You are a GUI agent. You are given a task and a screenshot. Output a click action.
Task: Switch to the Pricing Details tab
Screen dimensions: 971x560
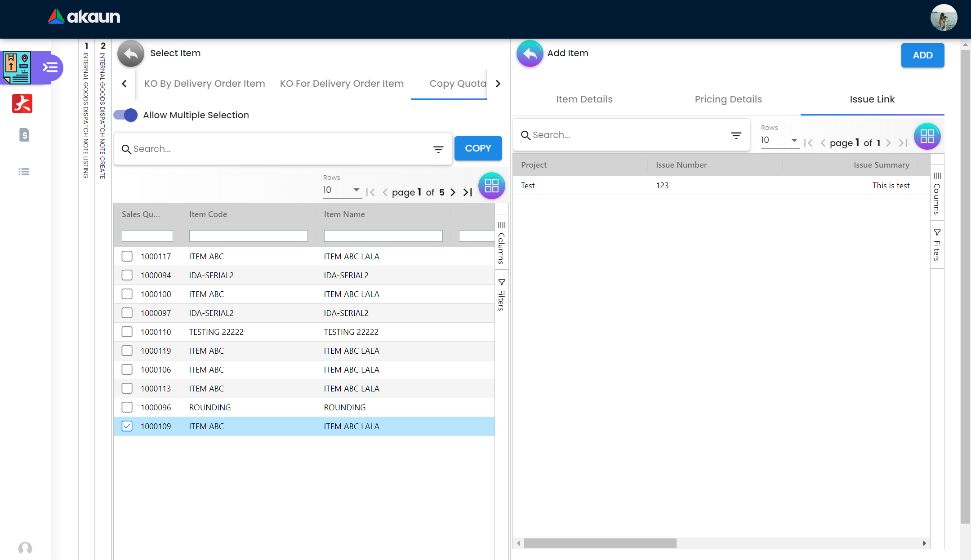click(x=728, y=99)
